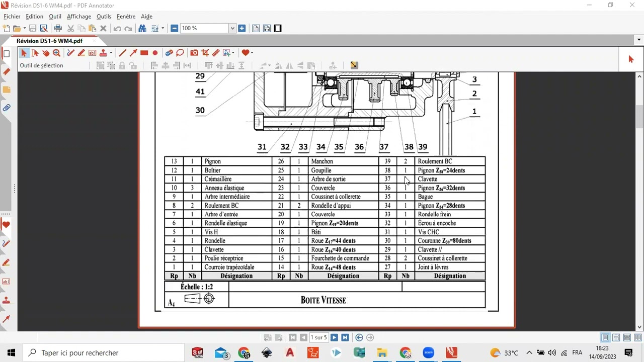Pick the Line drawing tool

(x=122, y=53)
